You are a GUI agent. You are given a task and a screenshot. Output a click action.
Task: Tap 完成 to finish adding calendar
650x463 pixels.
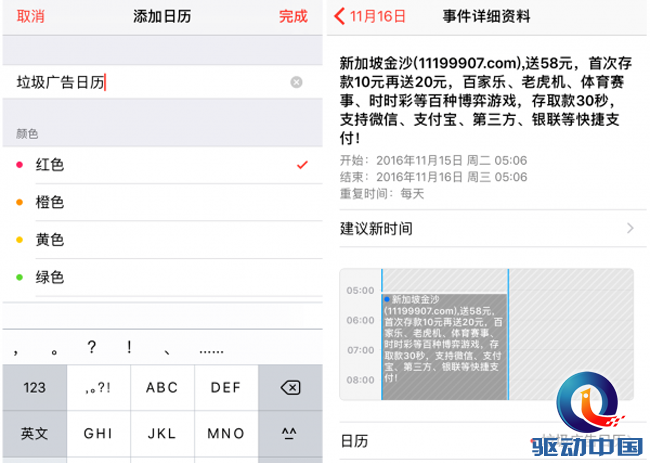(x=293, y=17)
